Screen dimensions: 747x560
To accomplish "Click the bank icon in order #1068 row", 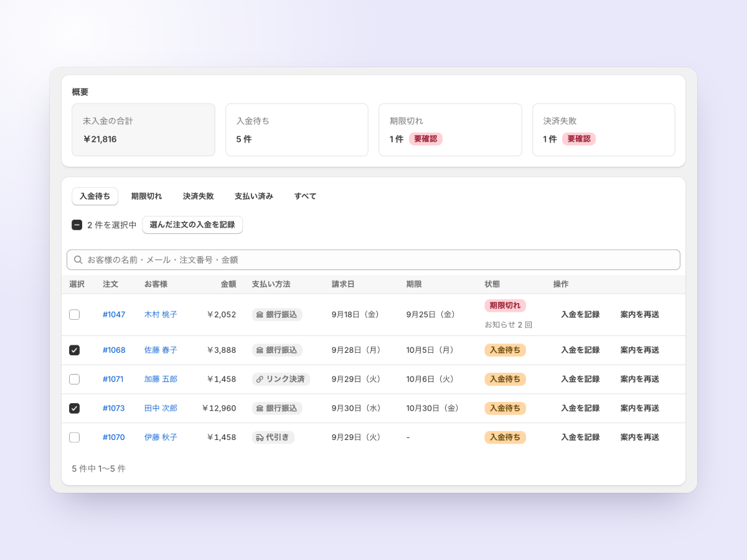I will coord(260,350).
